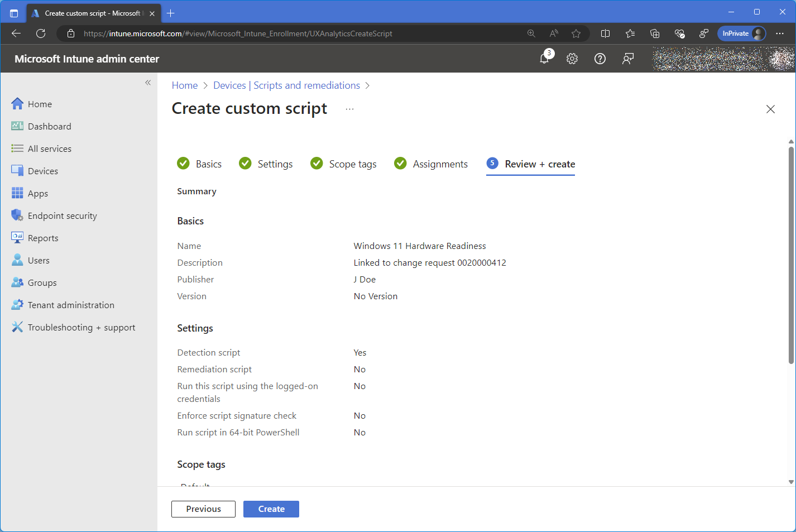Open the notifications bell icon

click(545, 59)
